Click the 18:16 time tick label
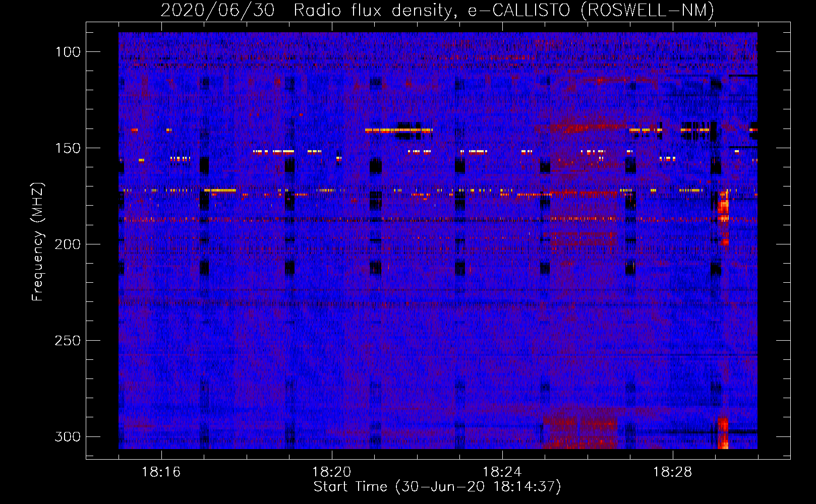Image resolution: width=816 pixels, height=504 pixels. pos(161,472)
